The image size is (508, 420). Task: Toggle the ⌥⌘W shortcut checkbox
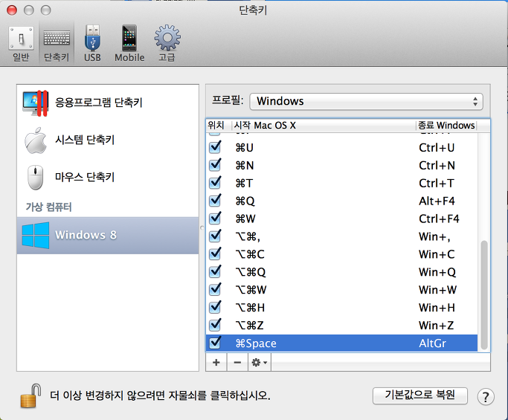[x=215, y=289]
